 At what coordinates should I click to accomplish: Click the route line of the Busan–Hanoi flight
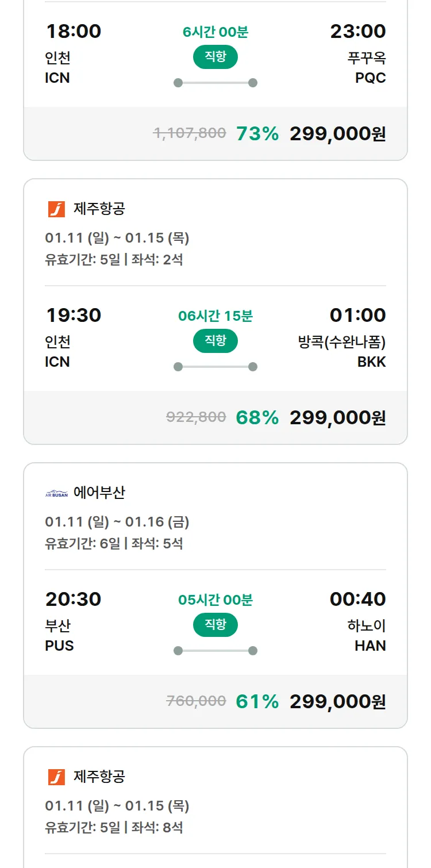point(215,651)
